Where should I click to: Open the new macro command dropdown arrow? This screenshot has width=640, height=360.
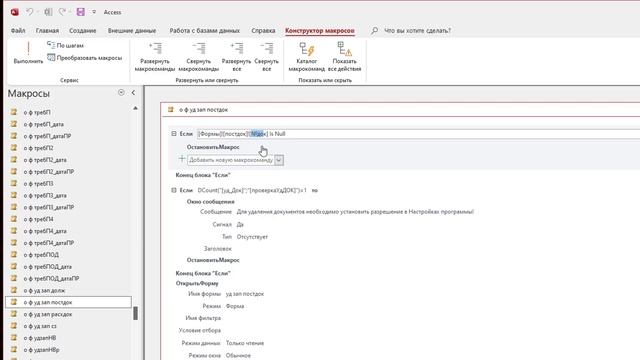pos(279,160)
